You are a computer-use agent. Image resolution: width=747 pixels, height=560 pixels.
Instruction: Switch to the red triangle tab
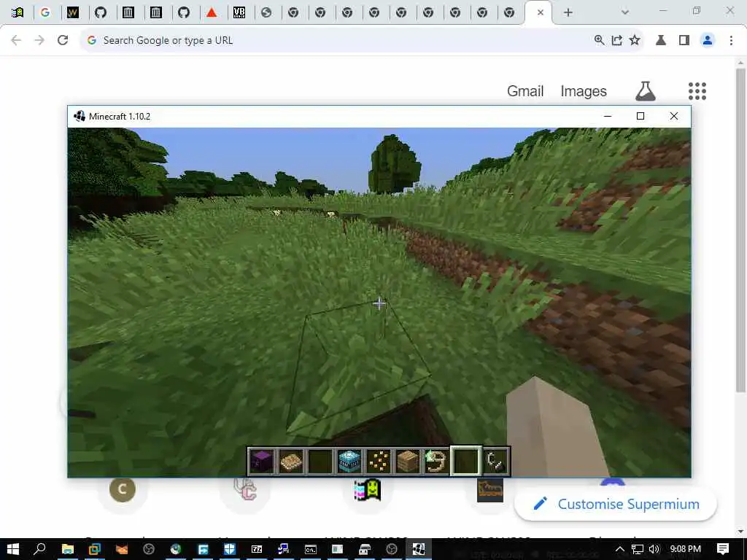pos(212,12)
